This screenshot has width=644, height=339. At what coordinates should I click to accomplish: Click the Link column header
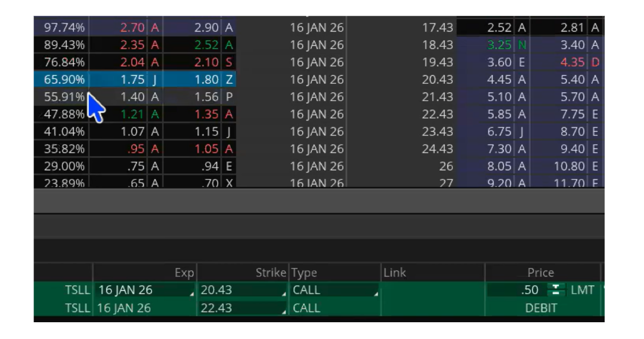[394, 273]
